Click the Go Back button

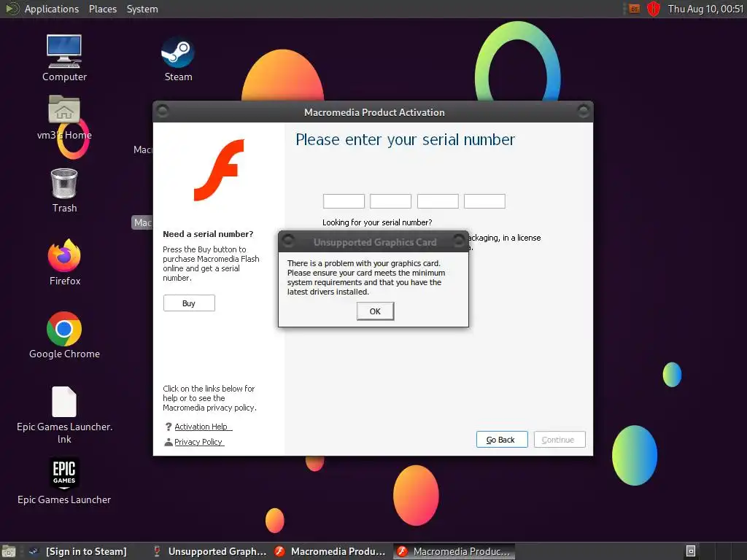point(502,440)
